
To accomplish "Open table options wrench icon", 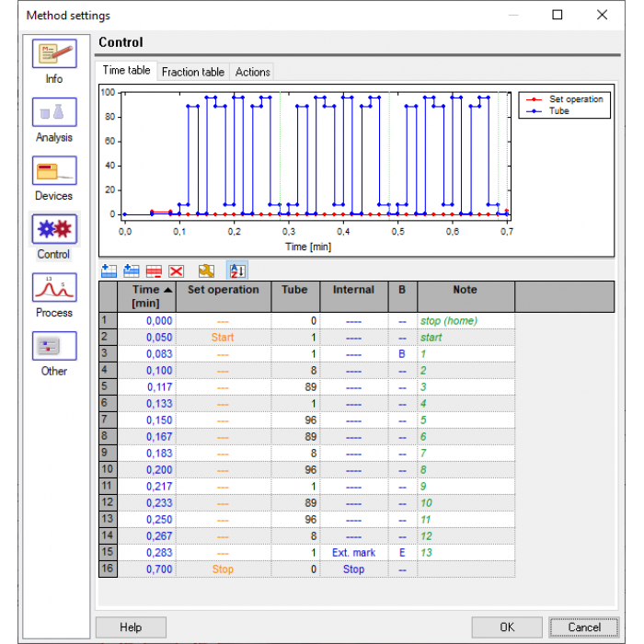I will [x=207, y=270].
